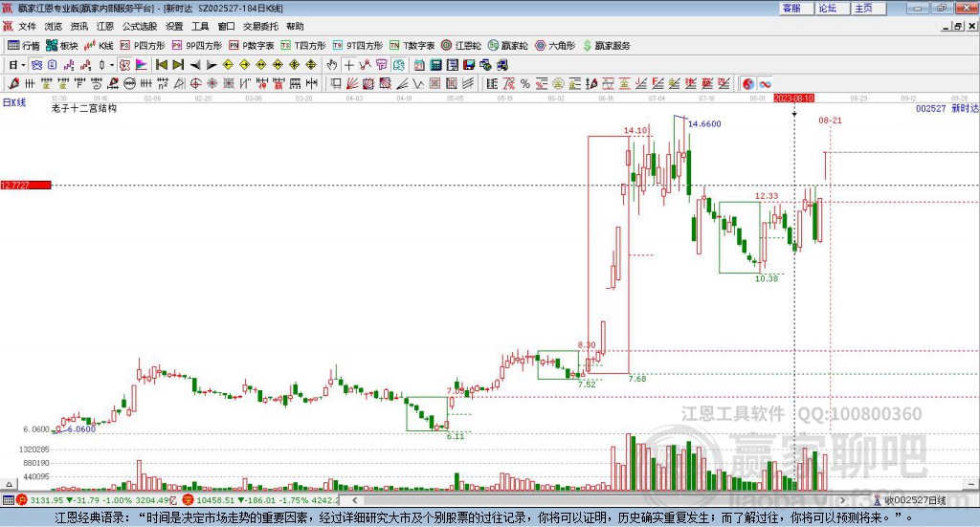Open the 行情 market quotes view

24,46
